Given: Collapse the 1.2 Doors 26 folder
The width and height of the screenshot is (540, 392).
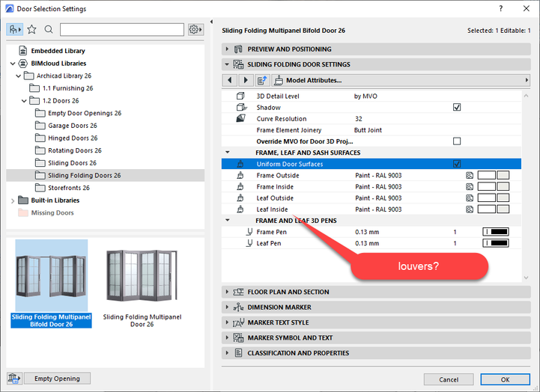Looking at the screenshot, I should (x=24, y=101).
